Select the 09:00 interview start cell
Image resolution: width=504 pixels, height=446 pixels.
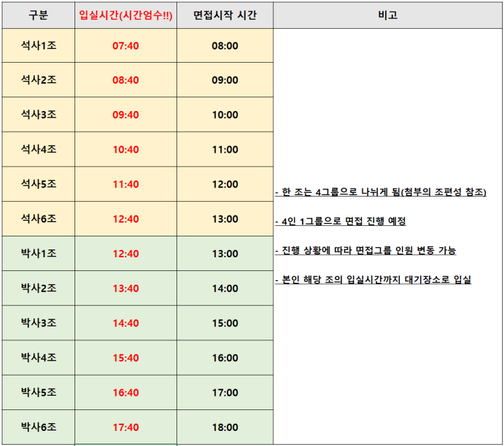point(225,80)
